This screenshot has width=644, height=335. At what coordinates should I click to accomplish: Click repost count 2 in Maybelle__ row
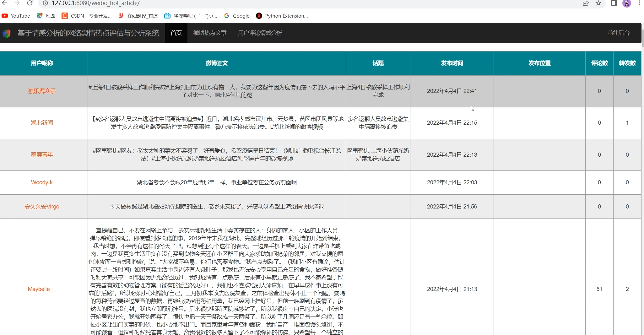[627, 289]
